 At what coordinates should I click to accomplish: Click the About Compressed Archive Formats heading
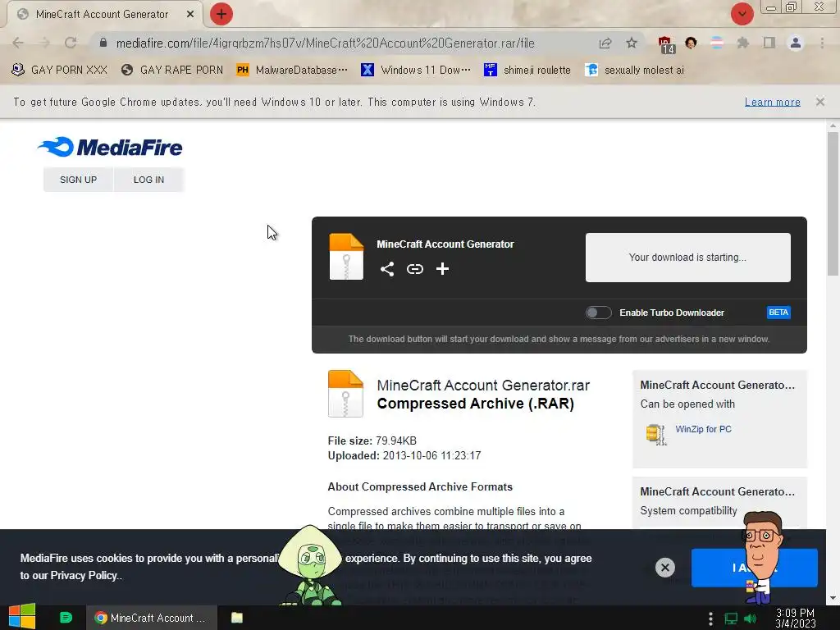pos(420,486)
